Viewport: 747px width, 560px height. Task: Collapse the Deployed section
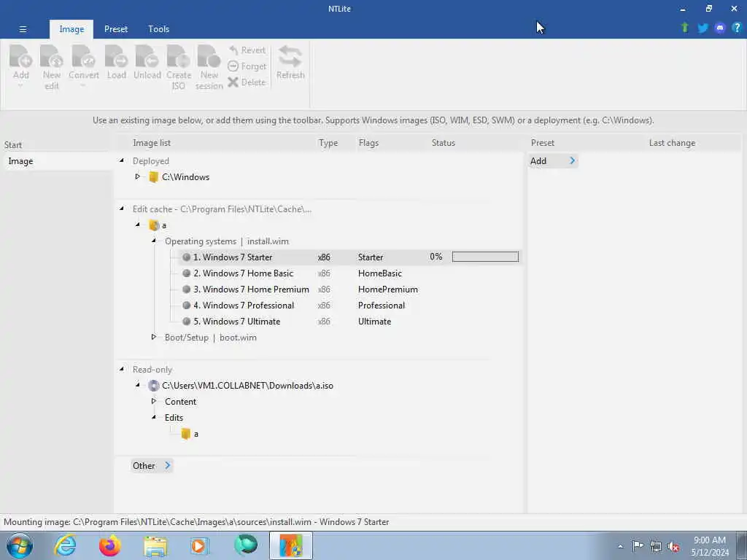[x=122, y=160]
